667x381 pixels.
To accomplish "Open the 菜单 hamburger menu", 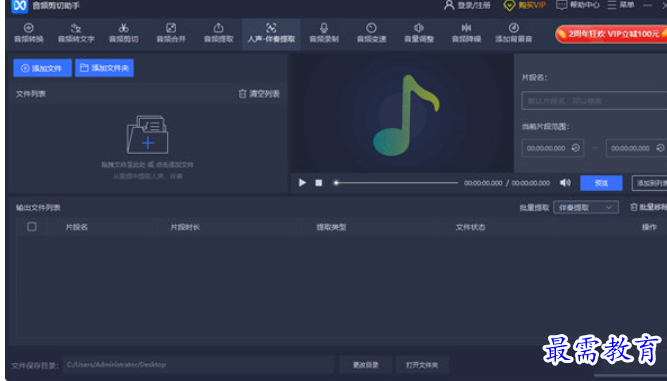I will tap(621, 5).
